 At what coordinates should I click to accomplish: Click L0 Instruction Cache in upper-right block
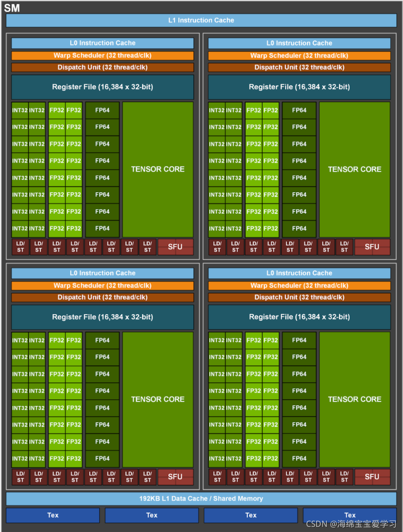pos(299,43)
